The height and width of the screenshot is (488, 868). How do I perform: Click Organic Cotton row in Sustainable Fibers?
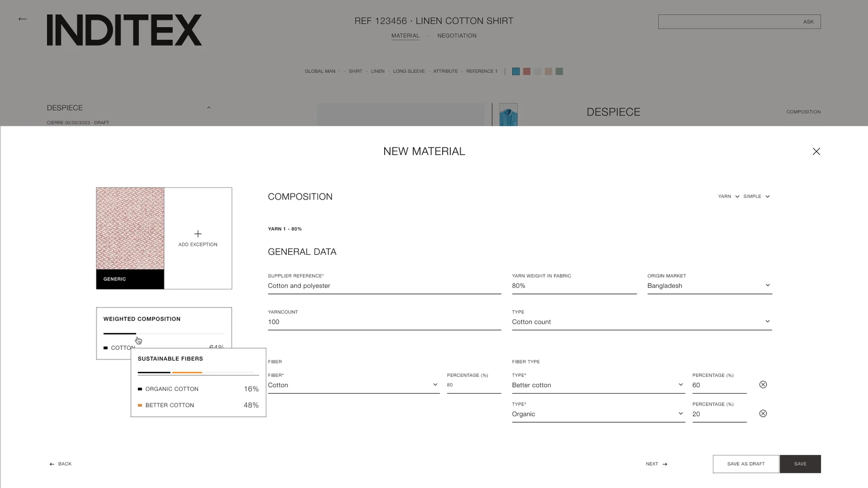(x=198, y=389)
